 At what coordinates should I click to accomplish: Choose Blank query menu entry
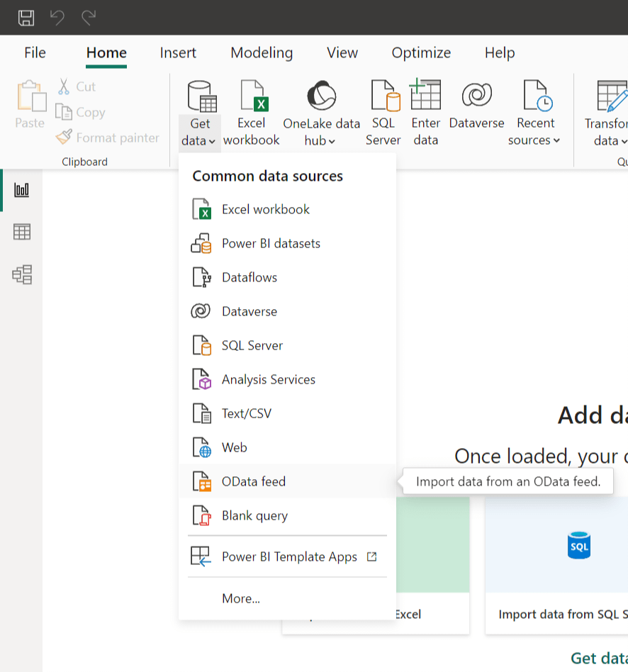point(287,515)
